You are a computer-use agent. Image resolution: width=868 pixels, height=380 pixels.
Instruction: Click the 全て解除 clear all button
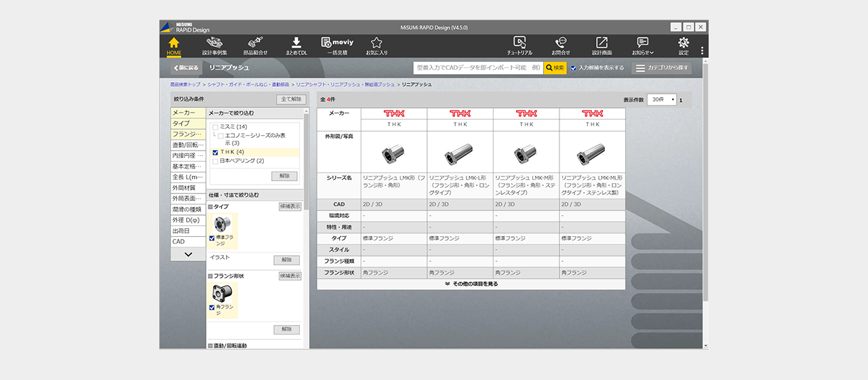point(291,99)
